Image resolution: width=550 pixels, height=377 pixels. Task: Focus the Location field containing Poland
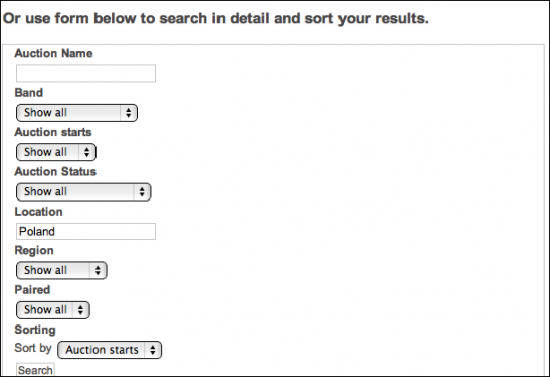click(x=86, y=231)
